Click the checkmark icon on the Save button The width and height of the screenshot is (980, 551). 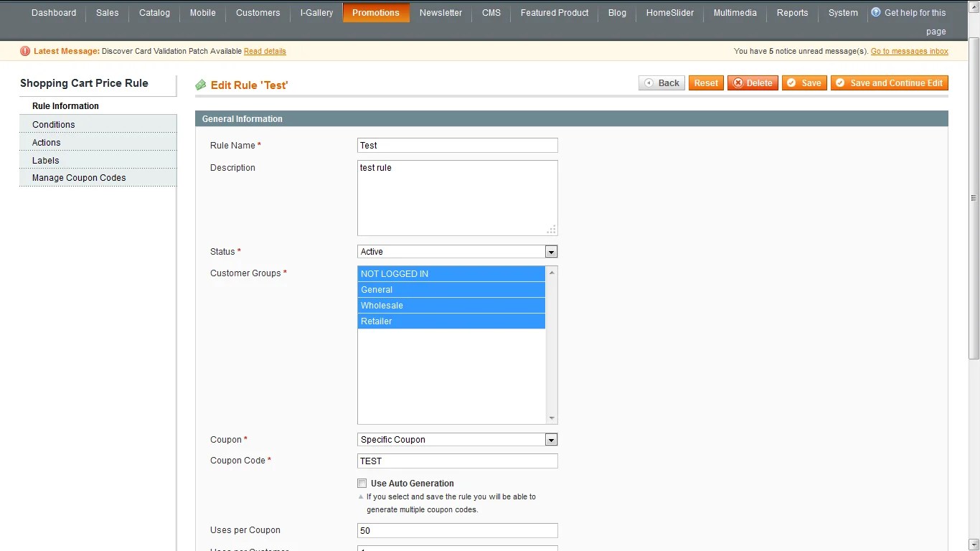[x=791, y=83]
